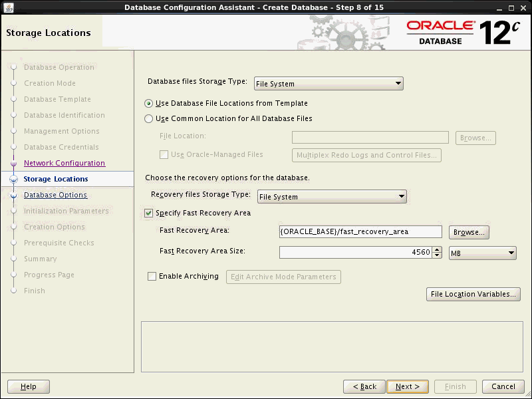Viewport: 532px width, 399px height.
Task: Go to Network Configuration step
Action: 65,163
